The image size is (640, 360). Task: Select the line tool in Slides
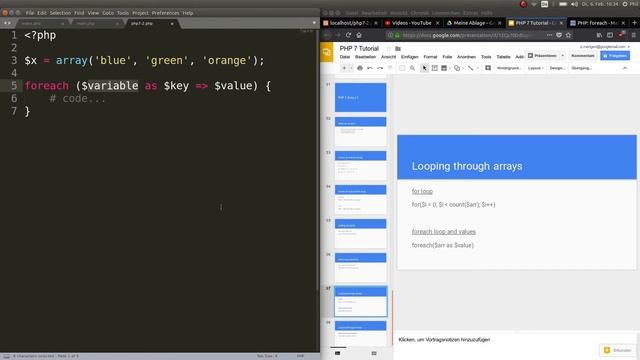[471, 68]
